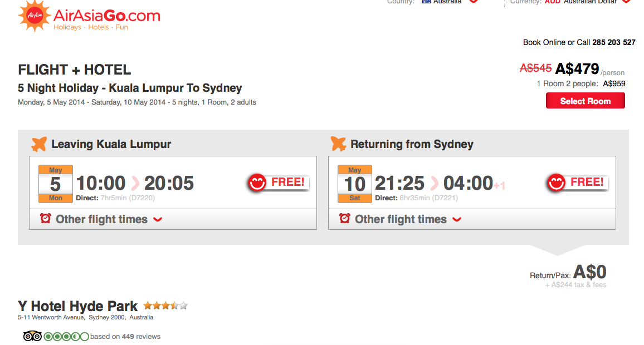Click the alarm clock icon under returning flight
The height and width of the screenshot is (345, 644).
(345, 219)
